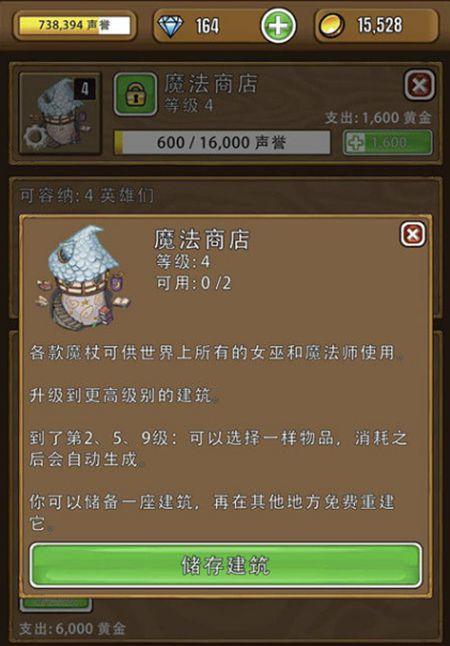Tap the 600 / 16,000 声誉 progress bar

pos(222,143)
